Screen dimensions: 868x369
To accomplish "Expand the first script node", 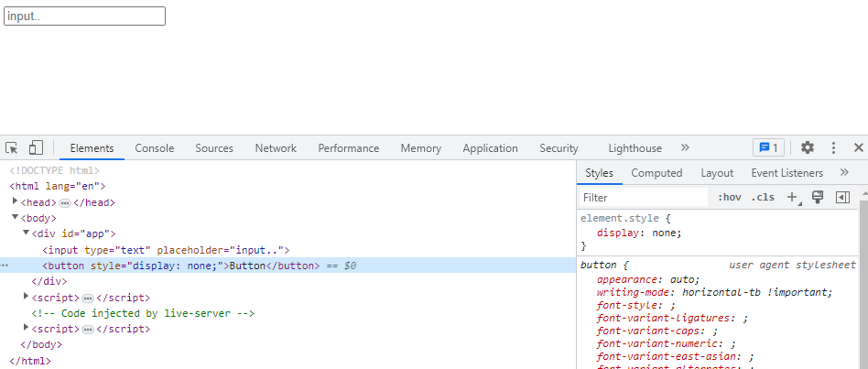I will [26, 297].
